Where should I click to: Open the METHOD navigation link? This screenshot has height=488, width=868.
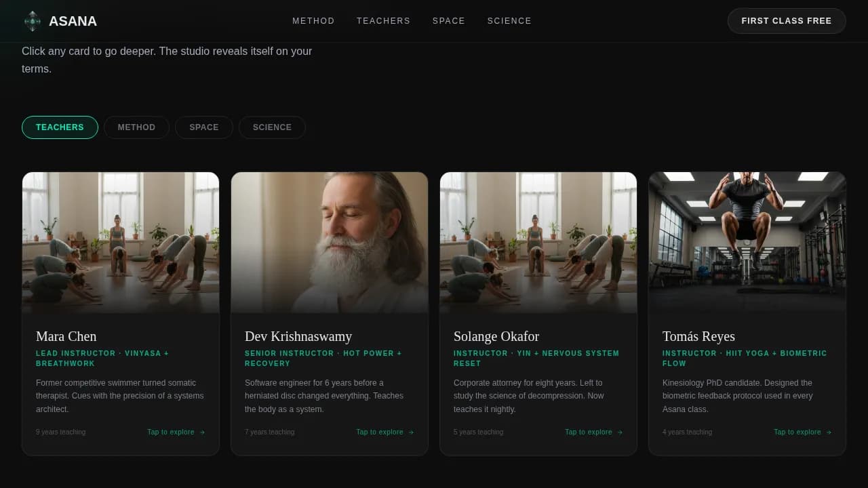click(x=313, y=21)
